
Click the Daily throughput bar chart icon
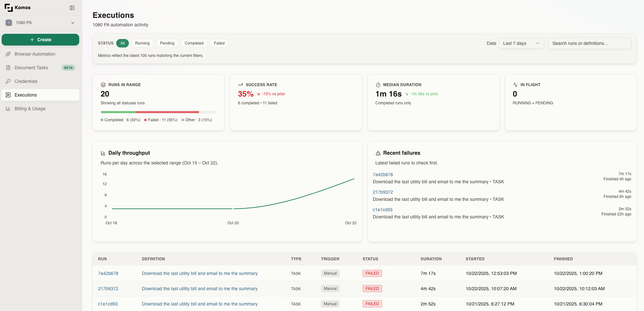(103, 153)
